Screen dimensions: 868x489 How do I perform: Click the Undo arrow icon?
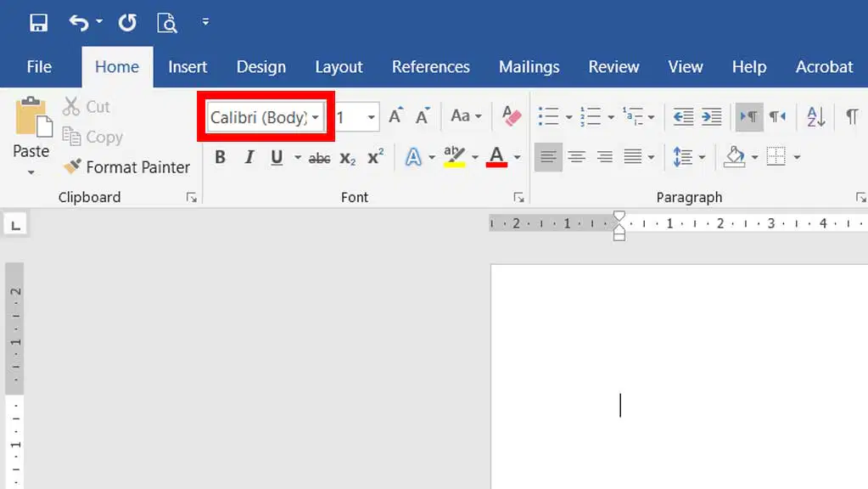coord(79,23)
